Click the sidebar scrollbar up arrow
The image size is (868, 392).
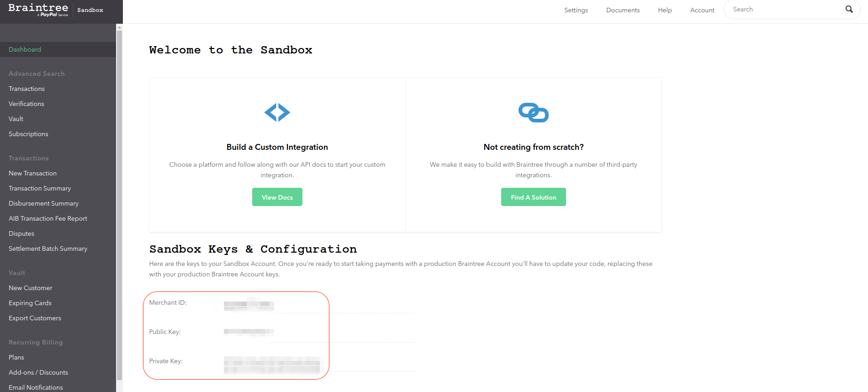(119, 27)
